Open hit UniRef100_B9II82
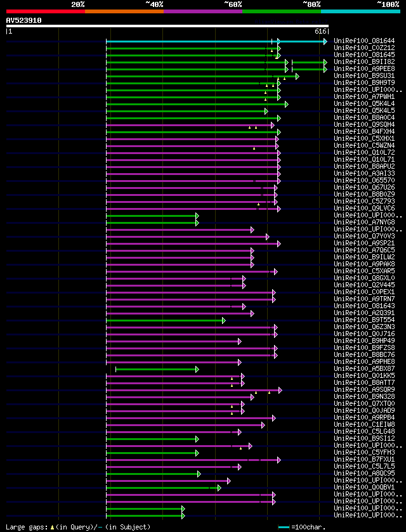This screenshot has height=532, width=406. [x=364, y=62]
